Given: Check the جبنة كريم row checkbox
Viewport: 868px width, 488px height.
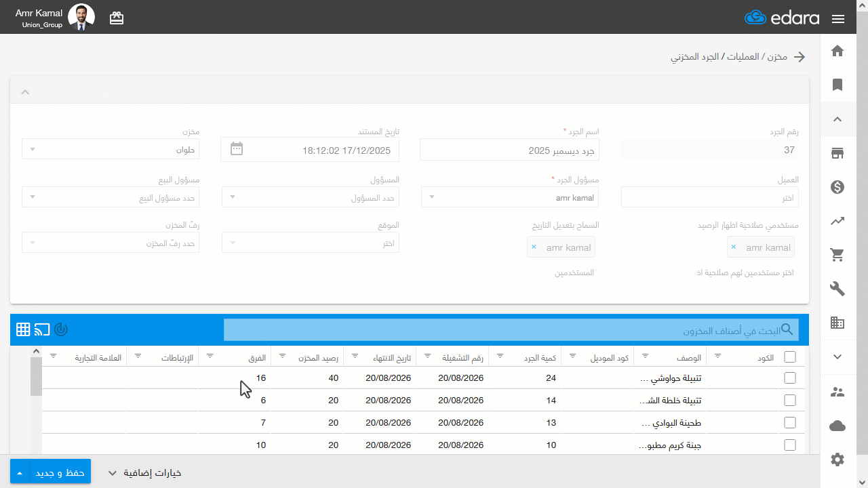Looking at the screenshot, I should coord(790,445).
